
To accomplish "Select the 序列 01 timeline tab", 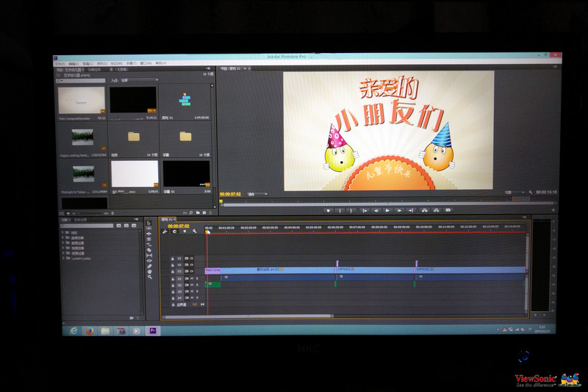I will click(167, 219).
